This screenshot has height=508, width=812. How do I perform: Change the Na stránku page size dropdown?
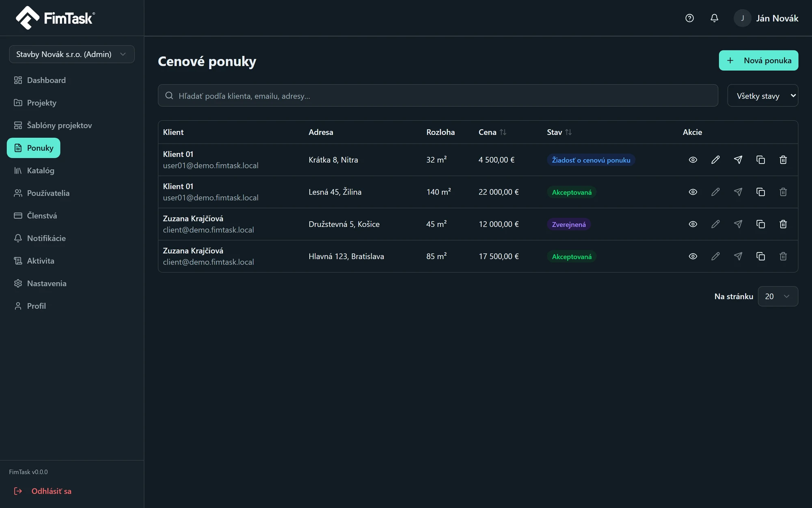[x=777, y=296]
